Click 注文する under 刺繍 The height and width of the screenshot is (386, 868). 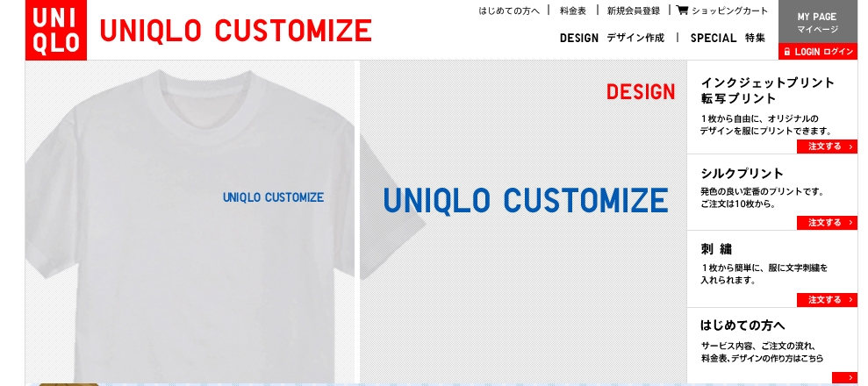pyautogui.click(x=827, y=300)
